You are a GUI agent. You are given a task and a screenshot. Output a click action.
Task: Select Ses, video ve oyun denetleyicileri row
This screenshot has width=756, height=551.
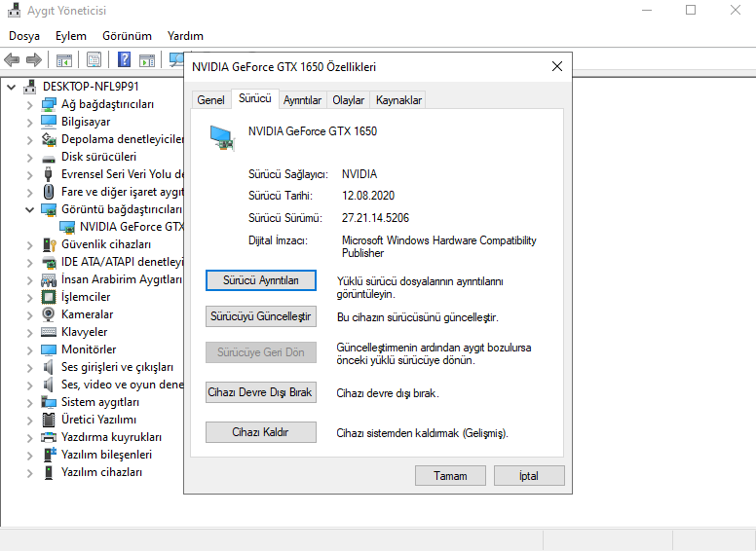pyautogui.click(x=122, y=385)
